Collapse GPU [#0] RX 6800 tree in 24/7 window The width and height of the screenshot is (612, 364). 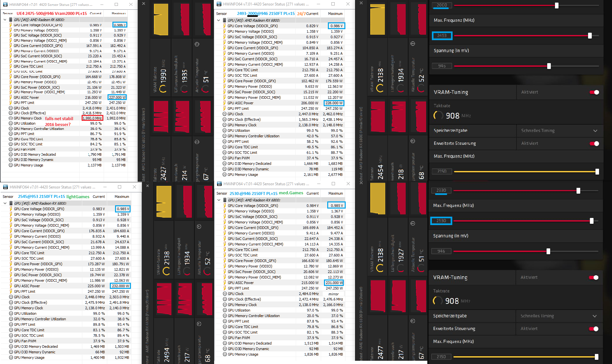tap(219, 20)
